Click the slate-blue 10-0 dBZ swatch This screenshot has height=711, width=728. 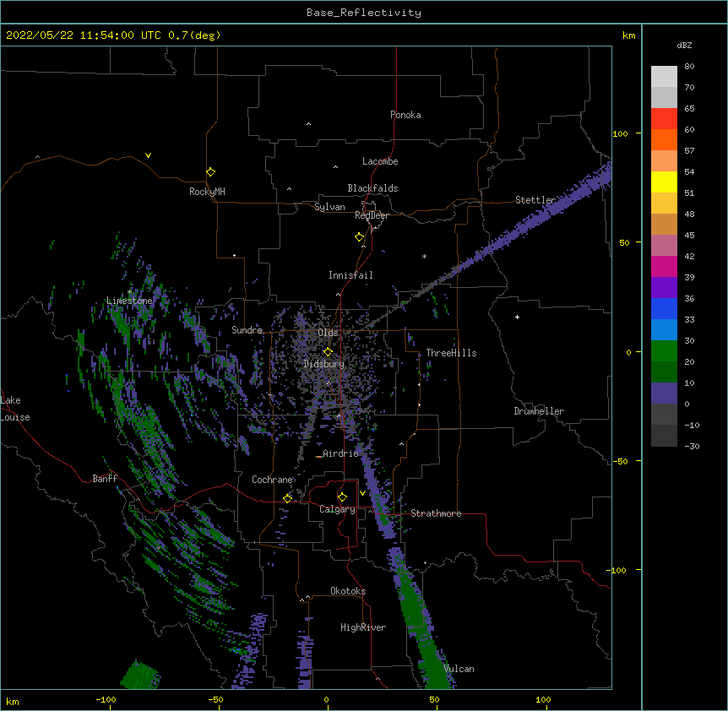[664, 393]
